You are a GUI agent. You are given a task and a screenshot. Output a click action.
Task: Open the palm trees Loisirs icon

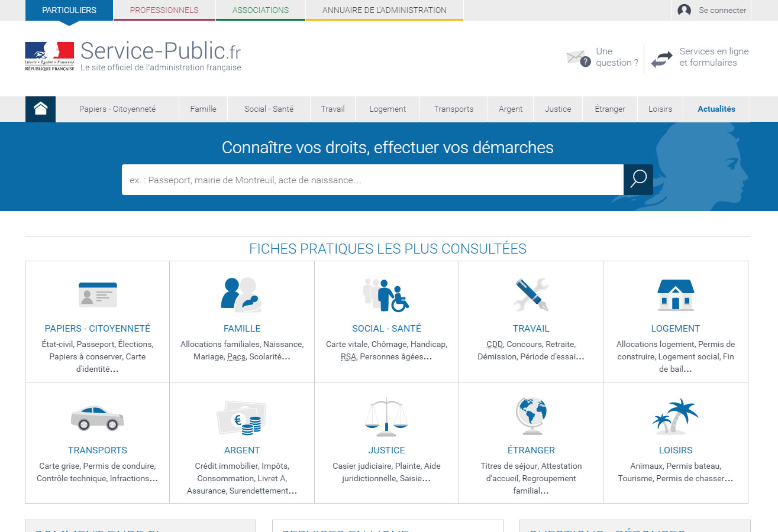(x=675, y=416)
